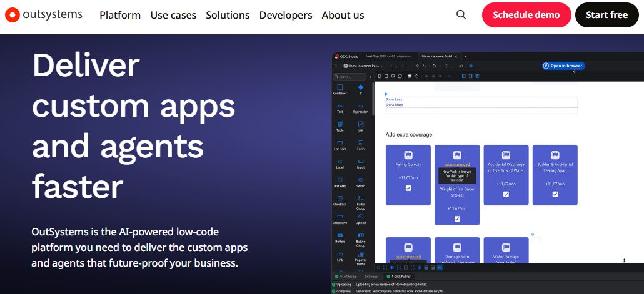
Task: Select the Container widget
Action: 340,89
